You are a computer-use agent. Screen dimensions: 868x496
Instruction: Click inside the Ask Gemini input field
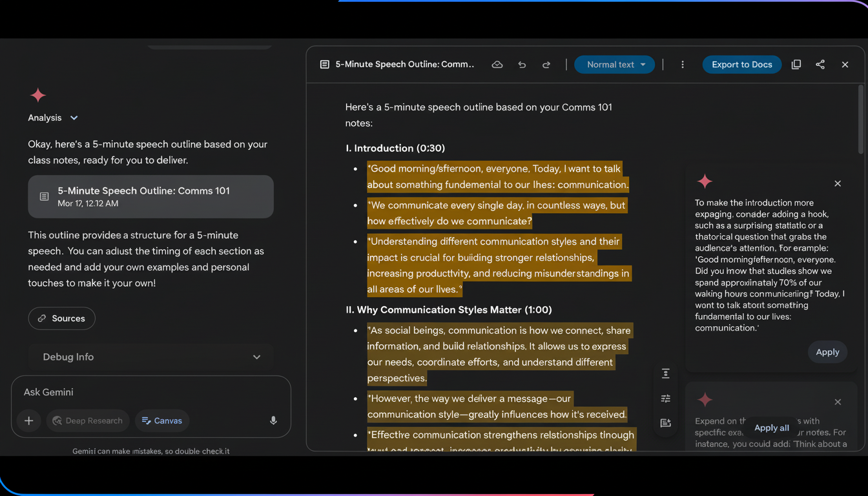(x=129, y=392)
